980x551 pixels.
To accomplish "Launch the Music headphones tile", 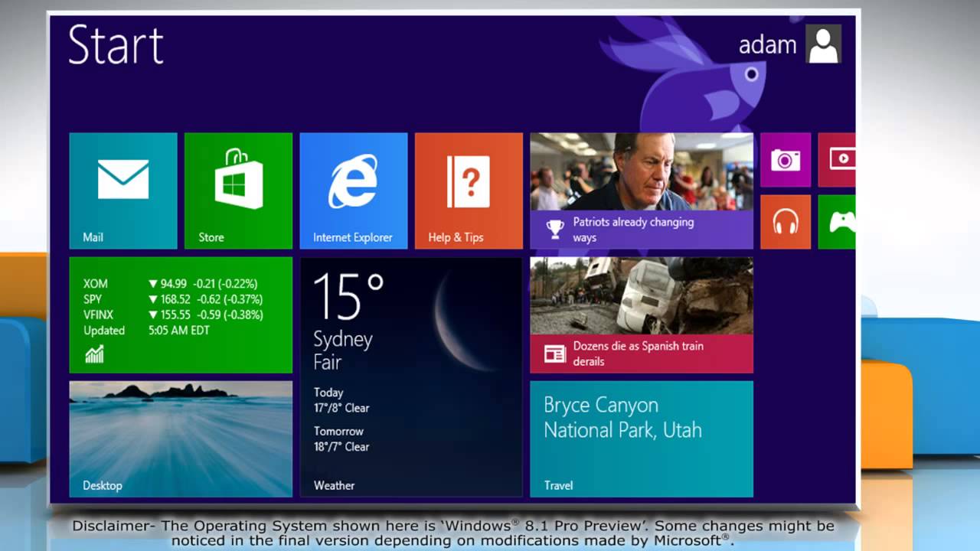I will pos(786,222).
